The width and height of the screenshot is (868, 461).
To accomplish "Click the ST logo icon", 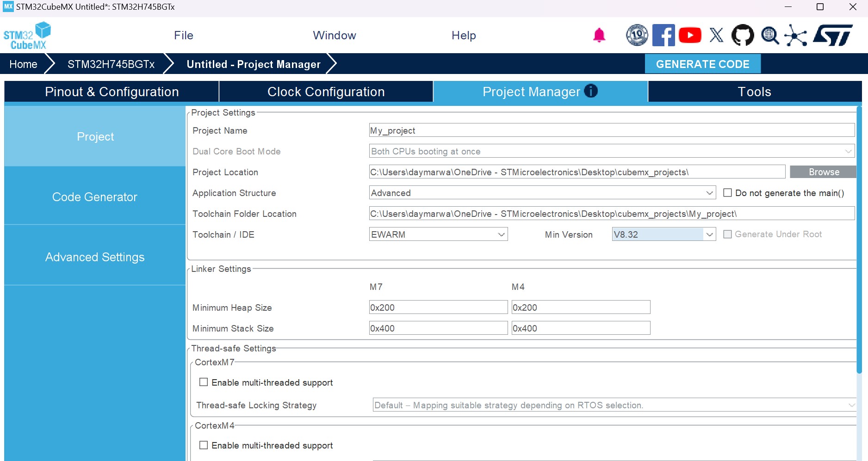I will coord(833,35).
